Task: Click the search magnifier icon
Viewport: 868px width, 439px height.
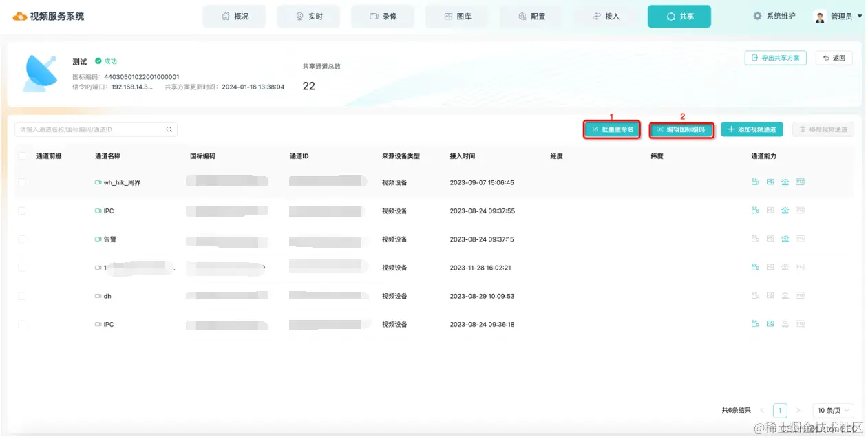Action: [x=169, y=129]
